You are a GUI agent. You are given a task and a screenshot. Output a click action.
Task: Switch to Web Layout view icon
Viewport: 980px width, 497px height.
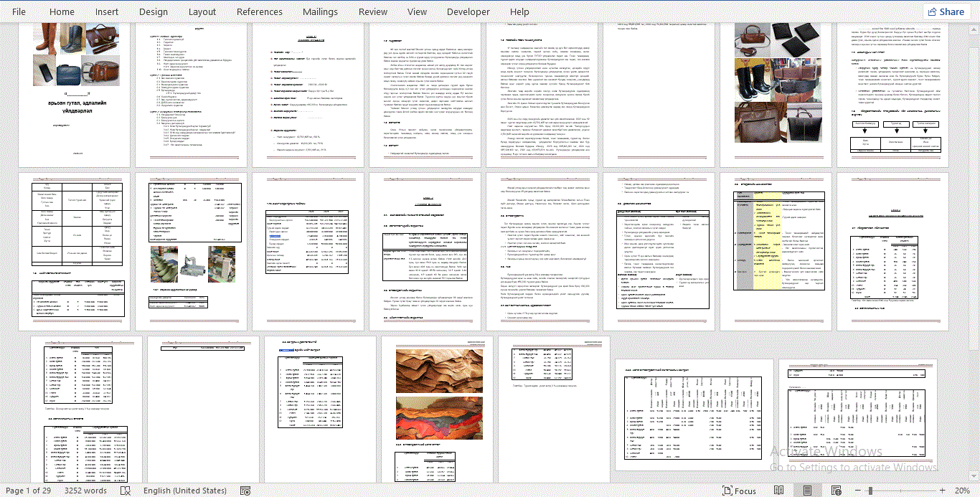pyautogui.click(x=837, y=491)
